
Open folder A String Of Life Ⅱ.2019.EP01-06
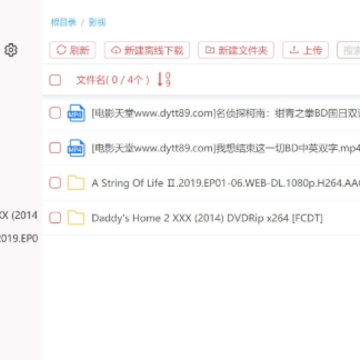tap(226, 183)
